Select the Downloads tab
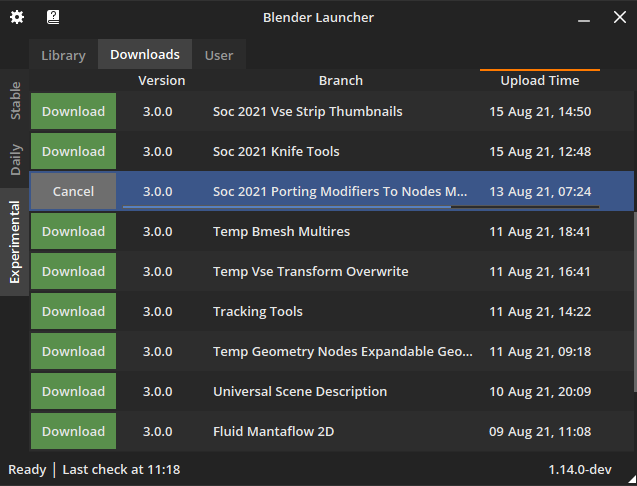 pyautogui.click(x=145, y=54)
